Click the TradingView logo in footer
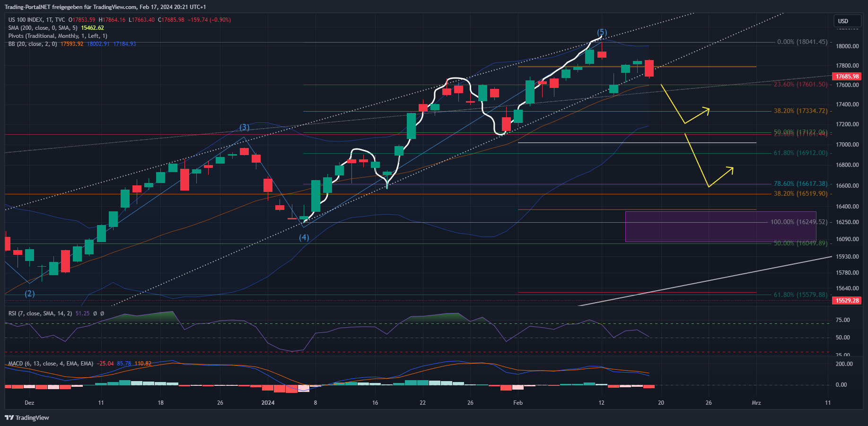The width and height of the screenshot is (868, 426). click(27, 417)
